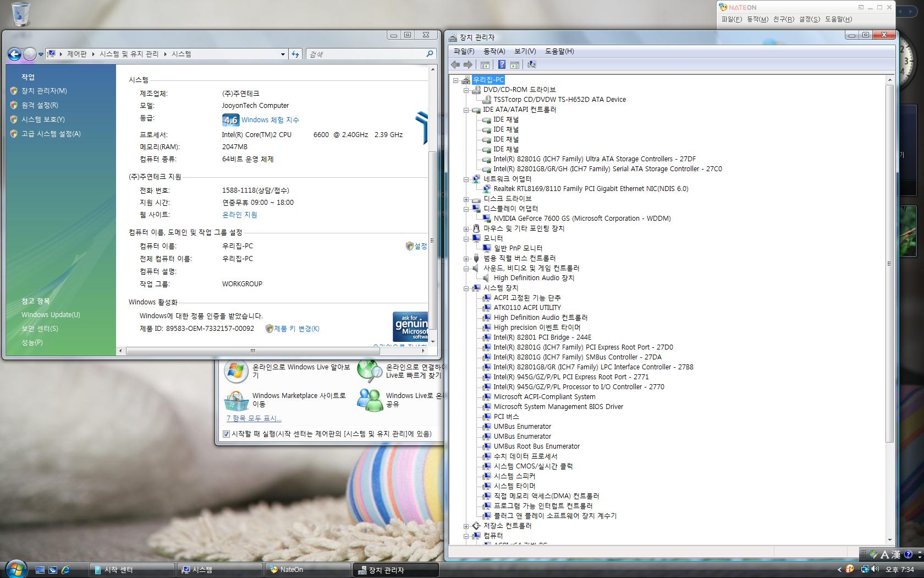Show all items via 7 항목 모두 표시 link

tap(254, 418)
